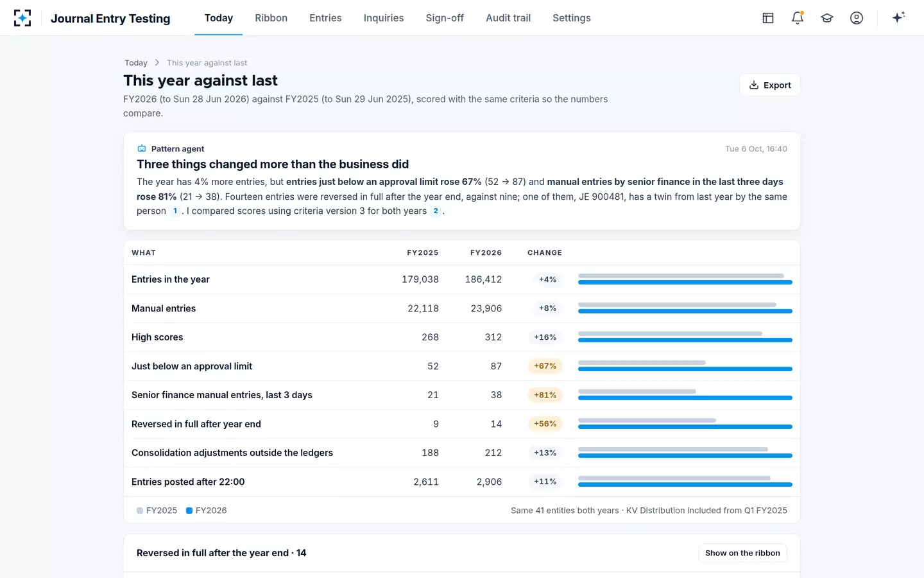Image resolution: width=924 pixels, height=578 pixels.
Task: Click "Three things changed more than the business did"
Action: [x=273, y=164]
